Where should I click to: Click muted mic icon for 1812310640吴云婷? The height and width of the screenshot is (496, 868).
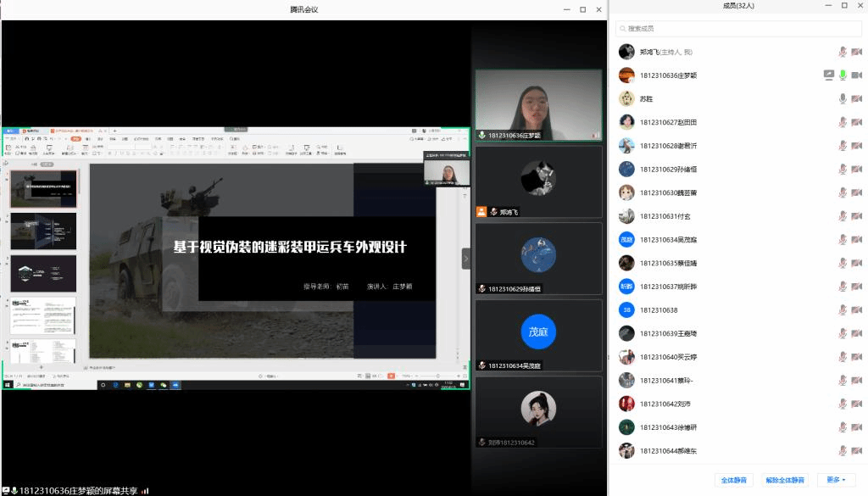[x=843, y=357]
